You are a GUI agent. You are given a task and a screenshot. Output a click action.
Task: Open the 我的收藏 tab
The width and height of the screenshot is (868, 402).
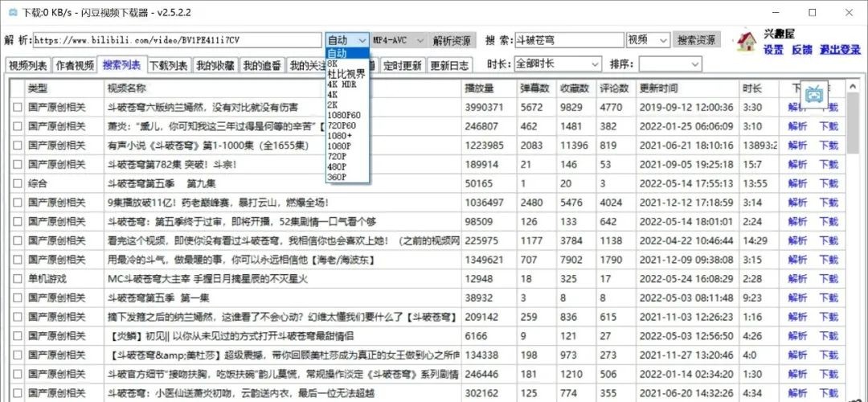[x=215, y=65]
